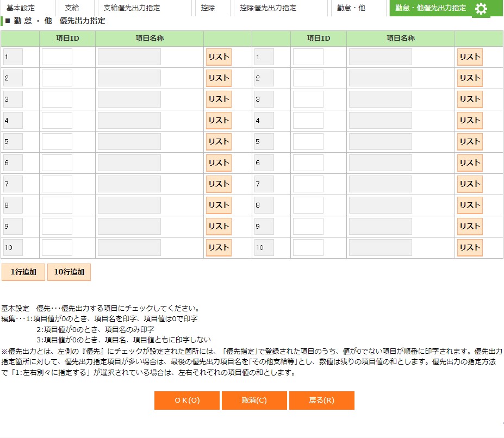Click リスト button in right row 1
Image resolution: width=504 pixels, height=438 pixels.
(x=470, y=57)
